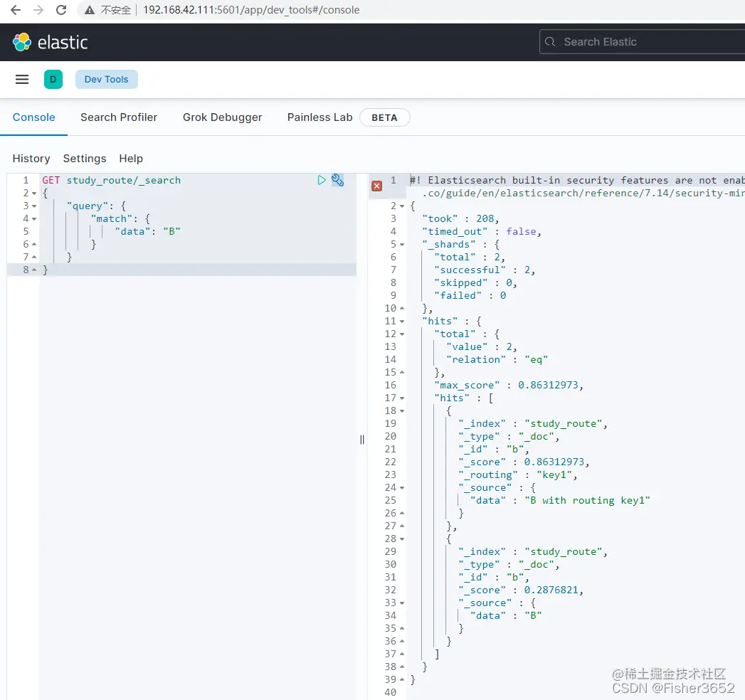Click the browser forward arrow
The width and height of the screenshot is (745, 700).
pyautogui.click(x=38, y=10)
